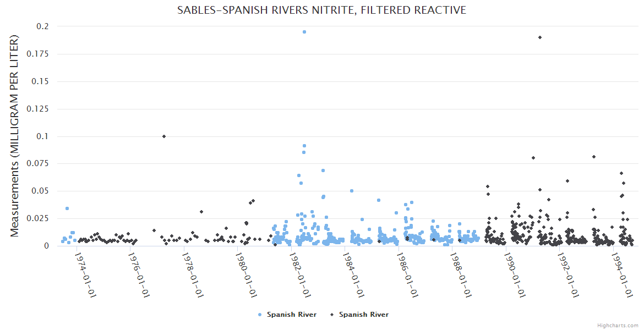Click the black diamond near 0.081 in 1993
This screenshot has width=644, height=330.
[x=594, y=157]
